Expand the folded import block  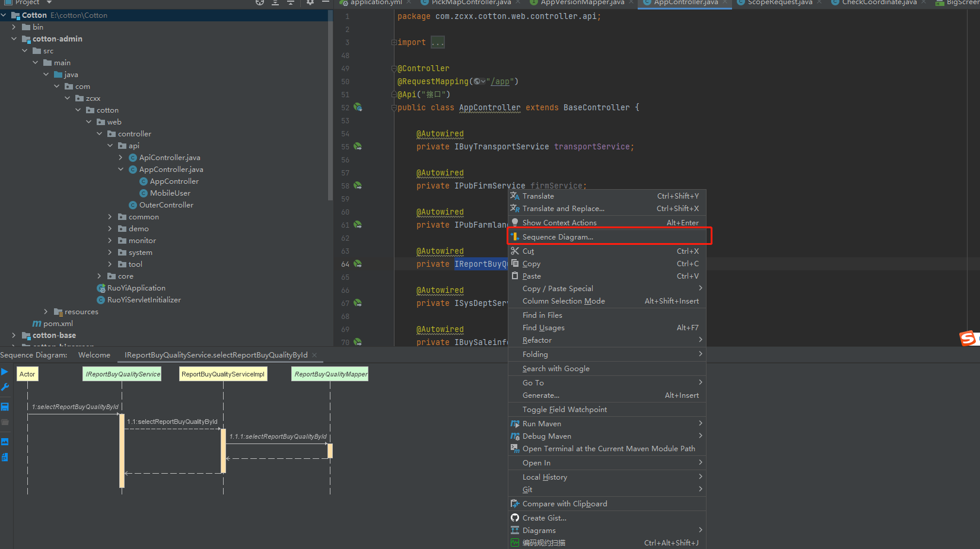click(x=437, y=43)
